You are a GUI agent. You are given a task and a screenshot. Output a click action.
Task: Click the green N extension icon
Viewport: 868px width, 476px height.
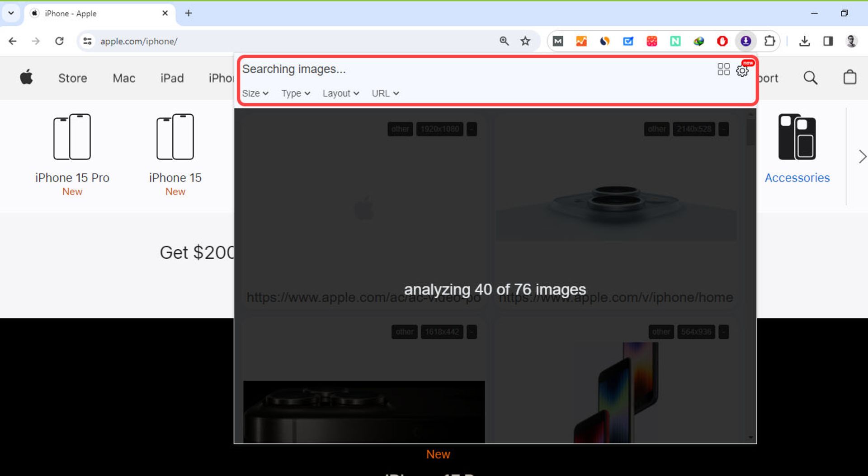point(675,41)
